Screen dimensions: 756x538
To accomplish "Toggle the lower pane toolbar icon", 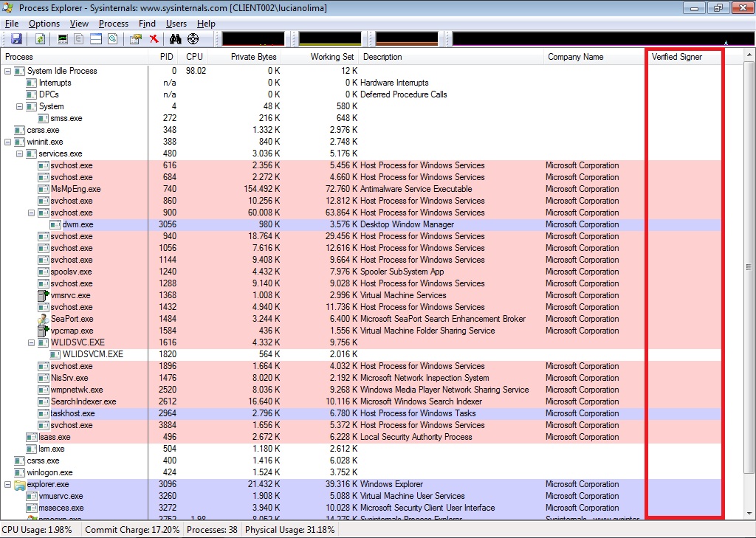I will [x=96, y=39].
